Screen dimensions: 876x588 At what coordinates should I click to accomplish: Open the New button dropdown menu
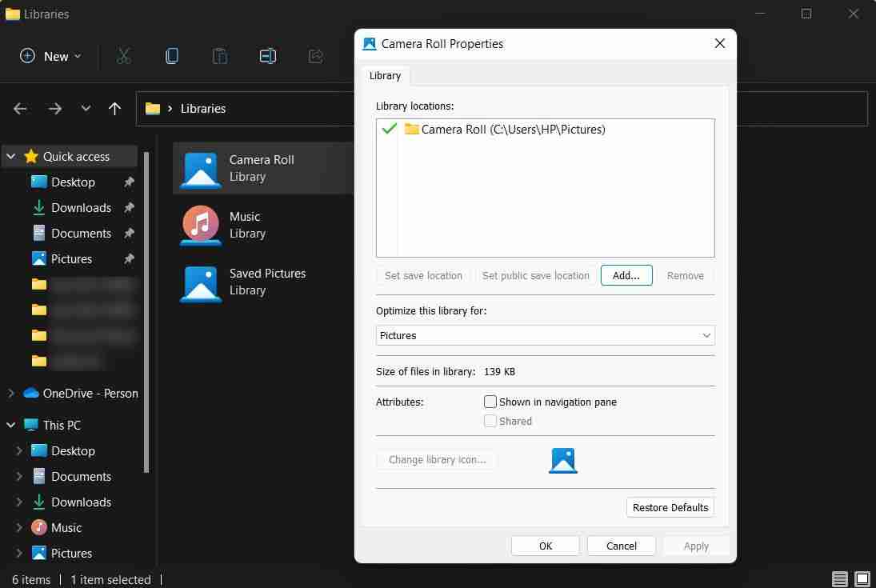[x=78, y=56]
